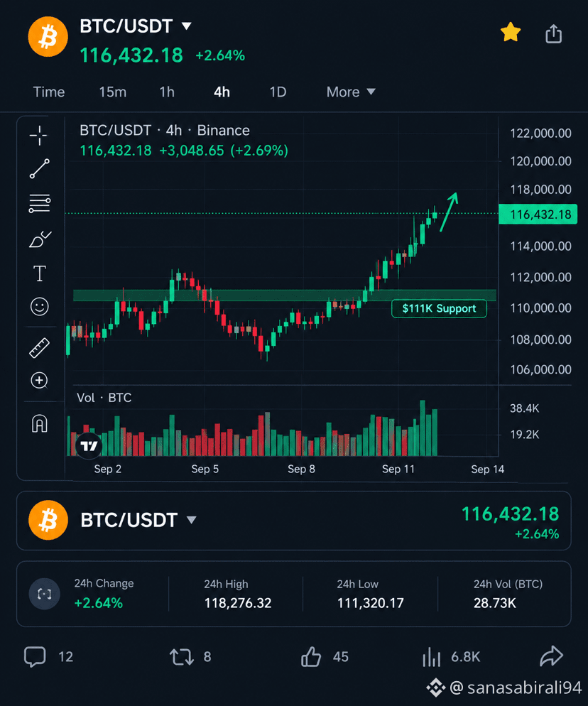The height and width of the screenshot is (706, 588).
Task: Open the More timeframes dropdown
Action: (351, 92)
